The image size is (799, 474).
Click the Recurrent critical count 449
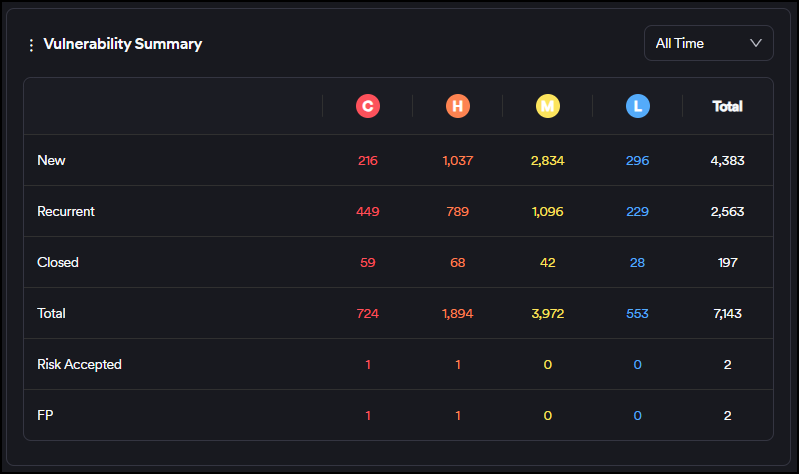pos(368,211)
